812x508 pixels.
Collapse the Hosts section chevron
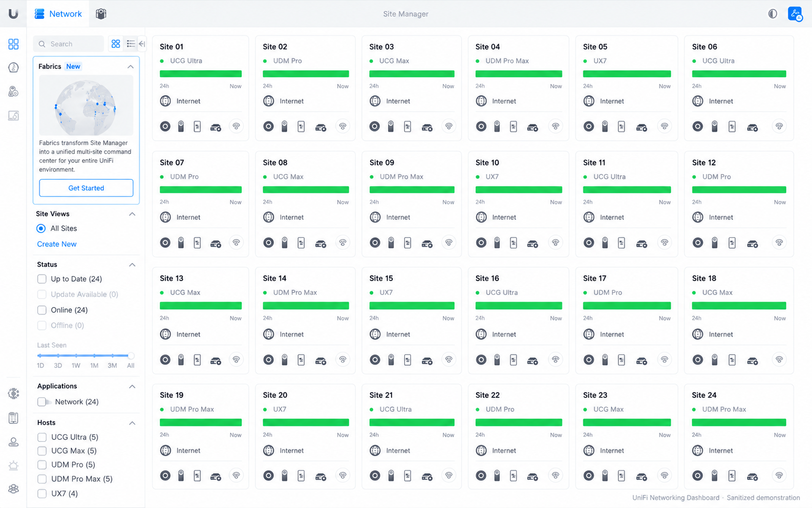tap(132, 423)
